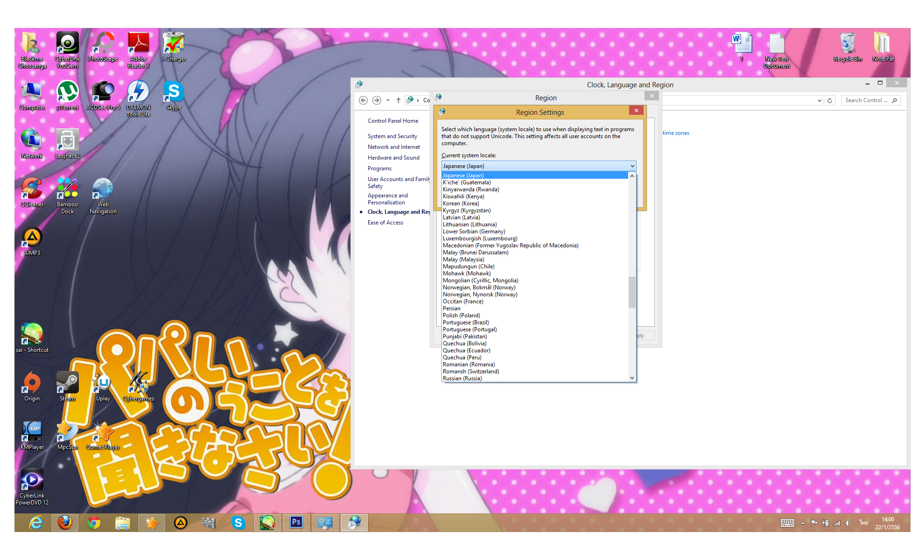Click the Back arrow in Control Panel
924x560 pixels.
pos(364,100)
